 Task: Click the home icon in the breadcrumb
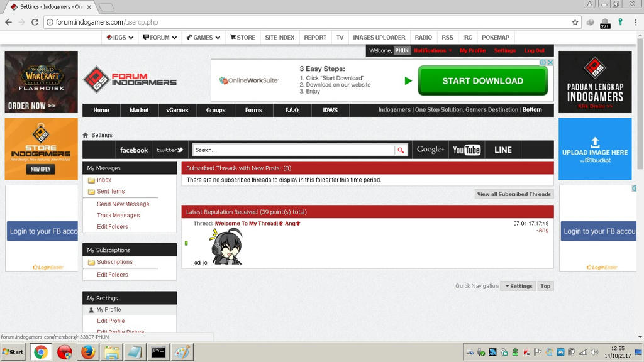pos(86,135)
